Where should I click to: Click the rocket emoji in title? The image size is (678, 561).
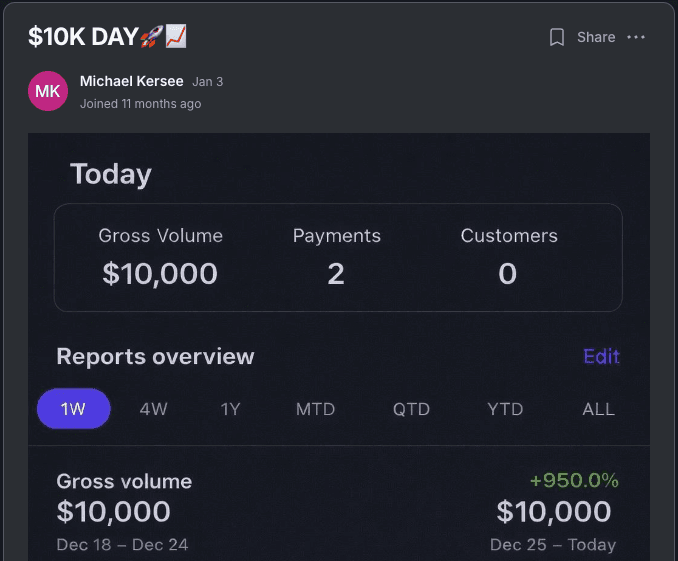(152, 36)
